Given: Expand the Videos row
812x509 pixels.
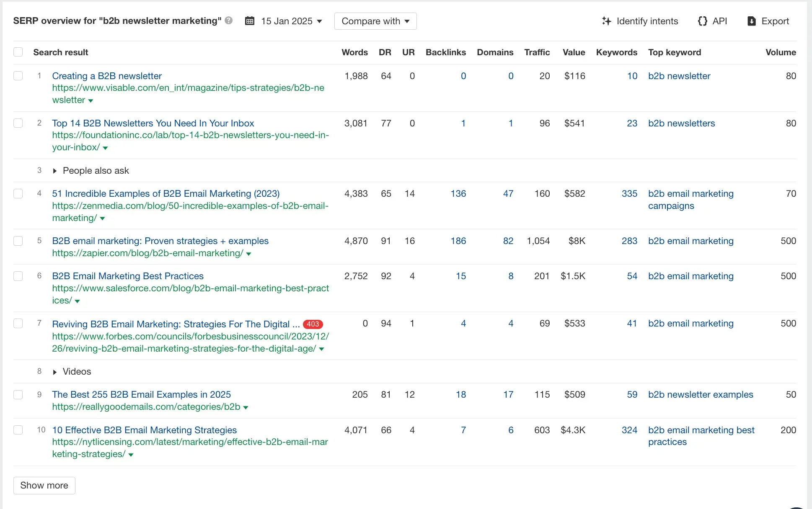Looking at the screenshot, I should [x=55, y=372].
